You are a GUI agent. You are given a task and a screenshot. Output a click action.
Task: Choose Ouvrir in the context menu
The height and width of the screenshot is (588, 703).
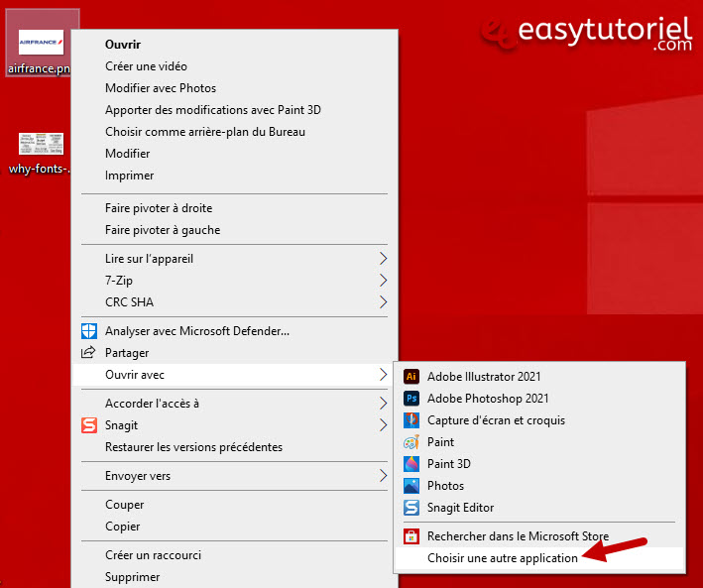click(234, 45)
